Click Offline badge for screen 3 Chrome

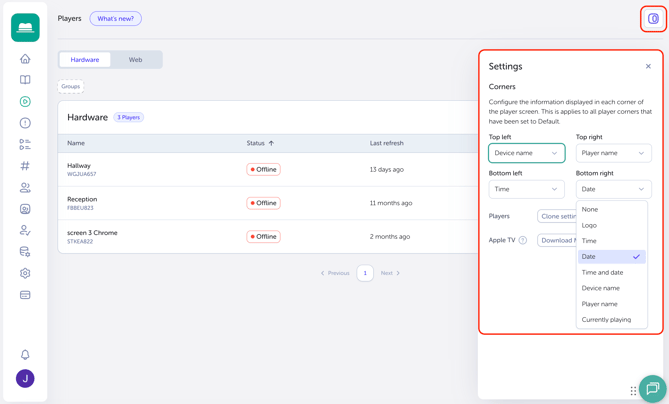[x=263, y=236]
